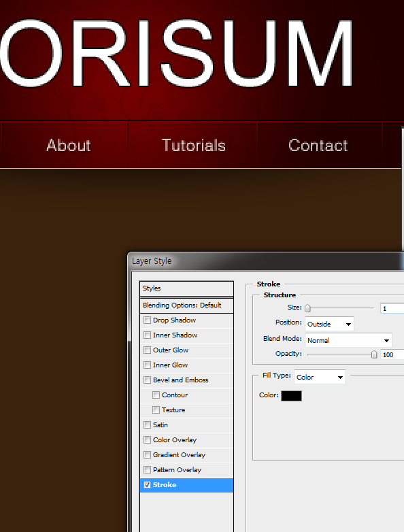Select the Inner Glow effect label
This screenshot has height=532, width=404.
tap(170, 365)
